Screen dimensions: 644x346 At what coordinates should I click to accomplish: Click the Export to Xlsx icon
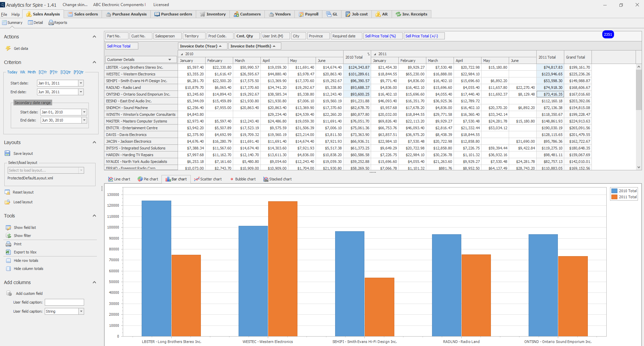coord(8,252)
